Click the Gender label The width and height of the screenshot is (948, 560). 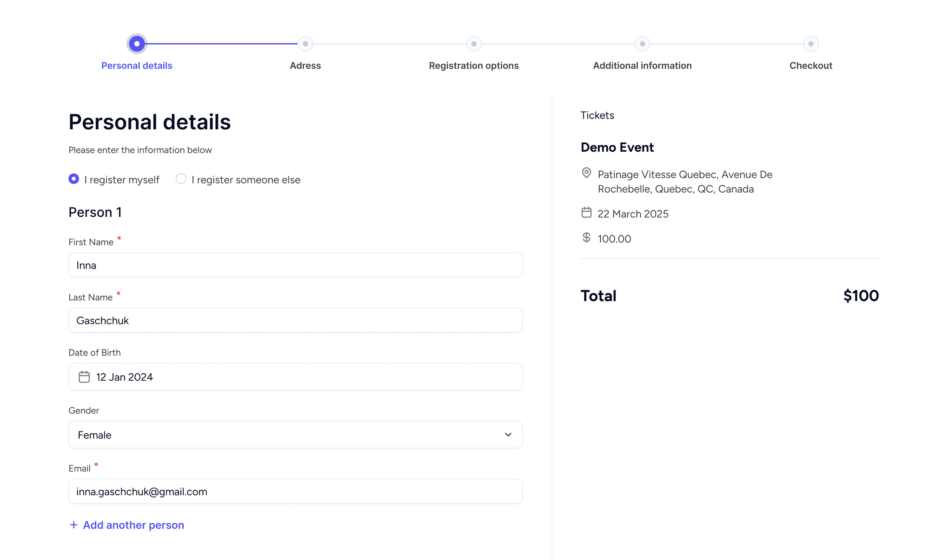[x=83, y=410]
